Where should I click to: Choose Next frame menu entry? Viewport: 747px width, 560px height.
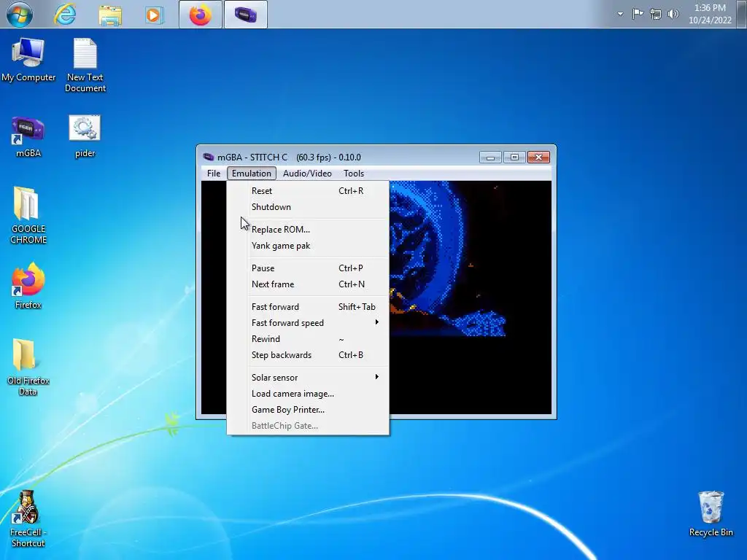(309, 284)
